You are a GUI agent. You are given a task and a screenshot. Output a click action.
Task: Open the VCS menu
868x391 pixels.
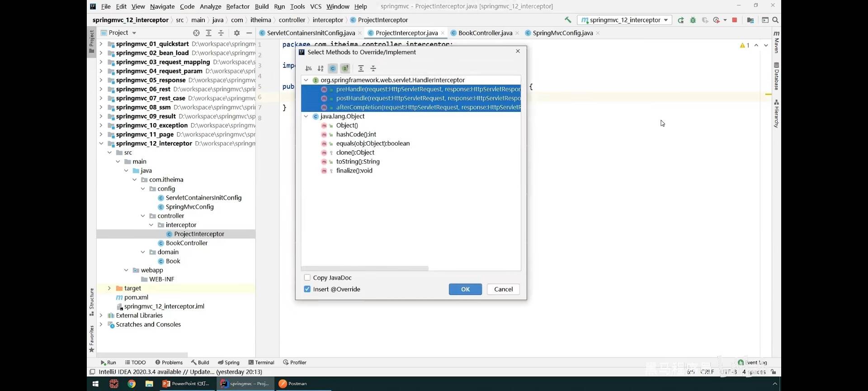[x=316, y=6]
